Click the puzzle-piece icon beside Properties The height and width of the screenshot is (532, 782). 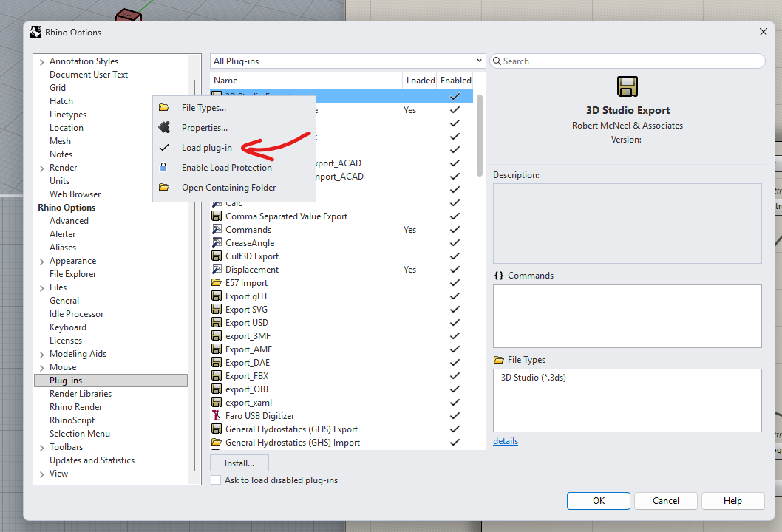pos(164,128)
